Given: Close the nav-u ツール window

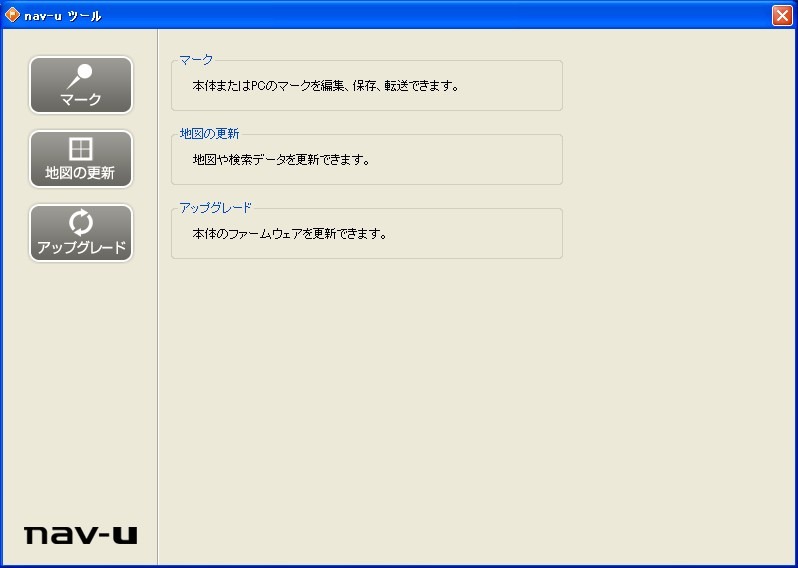Looking at the screenshot, I should pyautogui.click(x=782, y=15).
